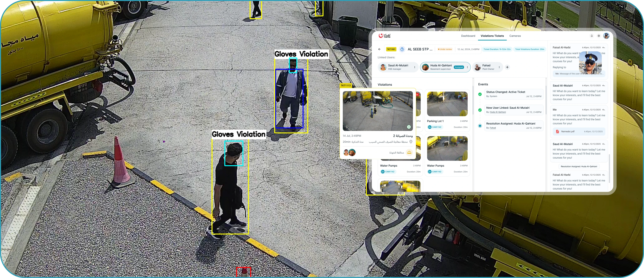Click the Under review status badge
644x278 pixels.
445,49
